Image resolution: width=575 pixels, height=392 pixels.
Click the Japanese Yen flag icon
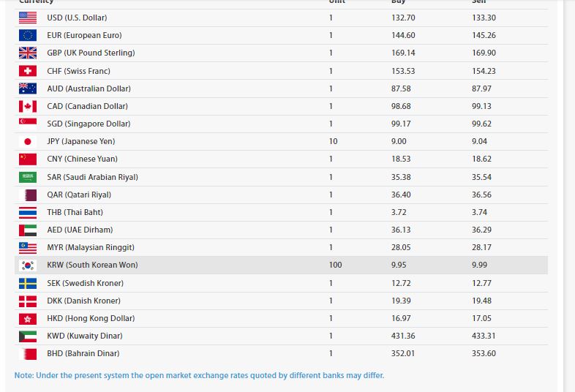28,141
